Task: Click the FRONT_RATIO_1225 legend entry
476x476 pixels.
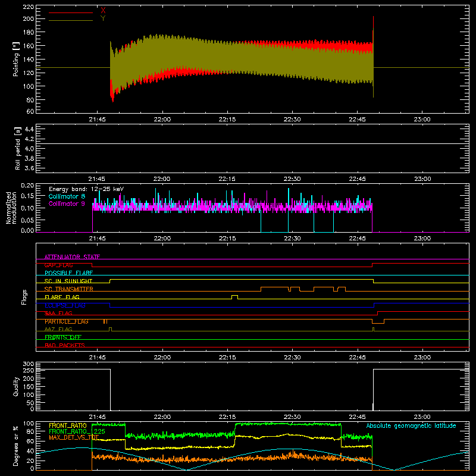Action: tap(77, 431)
